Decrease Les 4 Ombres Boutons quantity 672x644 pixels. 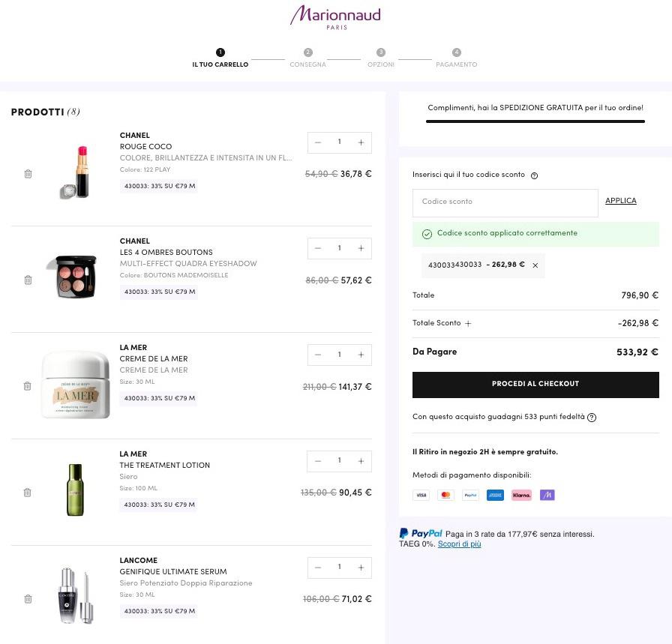pos(318,248)
